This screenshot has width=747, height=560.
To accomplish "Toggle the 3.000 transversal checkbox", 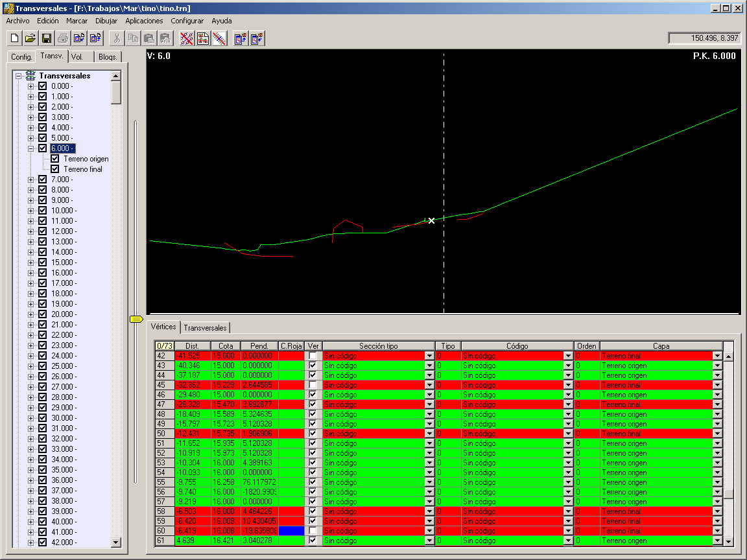I will click(x=42, y=117).
